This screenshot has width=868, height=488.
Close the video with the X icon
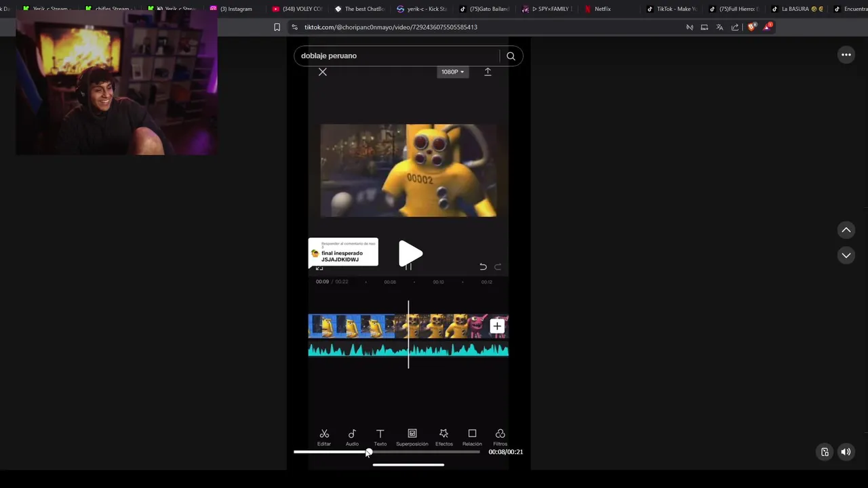[x=323, y=72]
